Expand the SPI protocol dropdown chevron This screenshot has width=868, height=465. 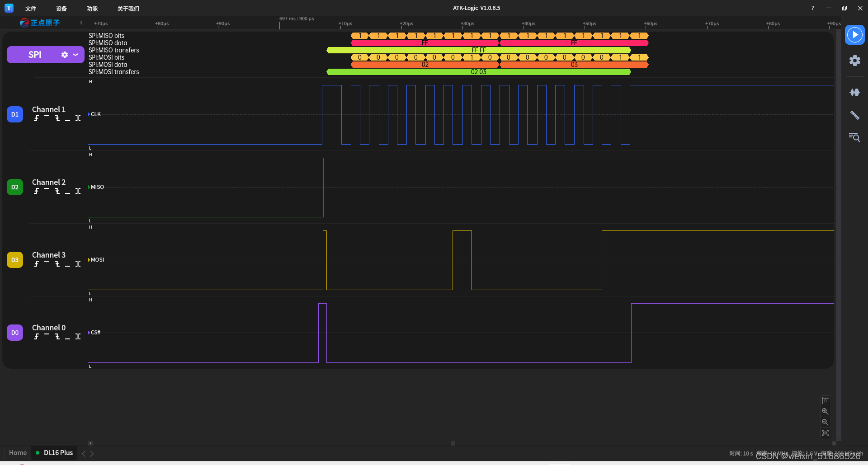click(x=75, y=55)
